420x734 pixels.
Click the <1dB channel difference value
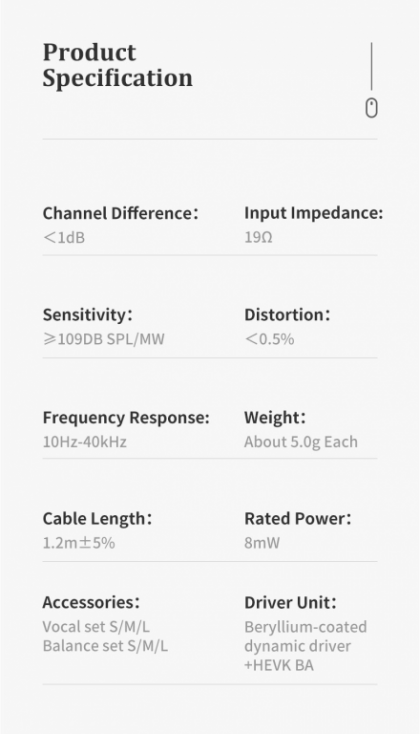[64, 238]
